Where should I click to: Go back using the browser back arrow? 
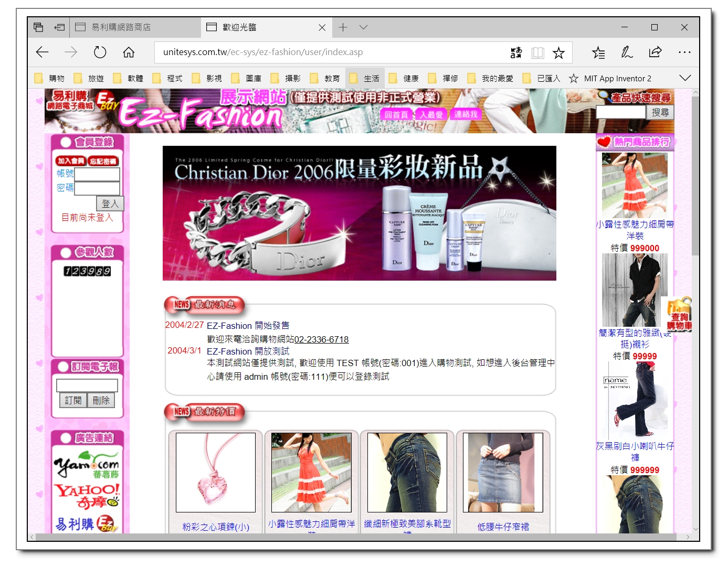coord(43,52)
